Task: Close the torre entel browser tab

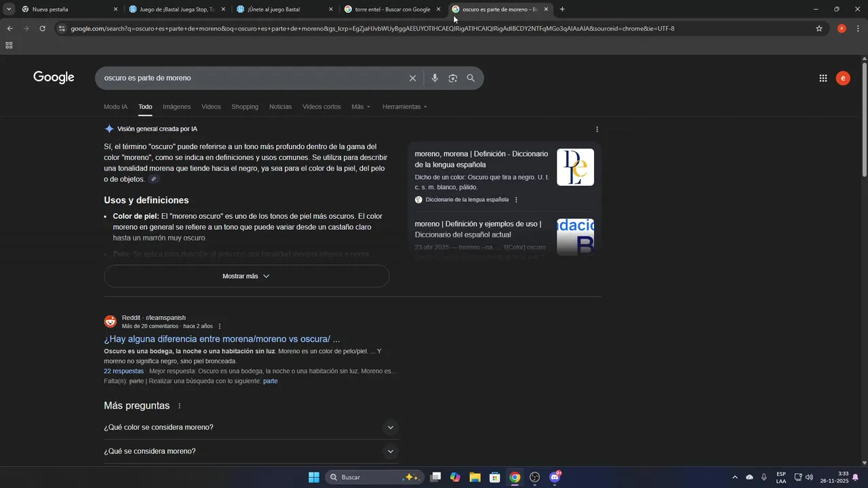Action: [x=438, y=9]
